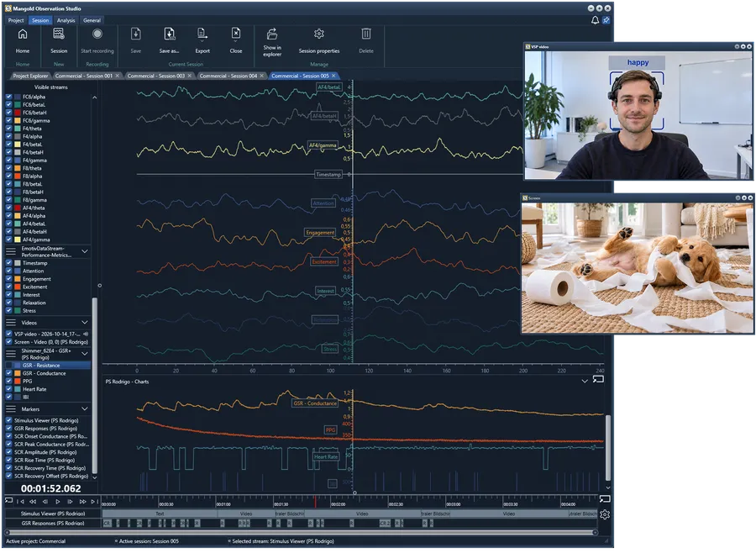Viewport: 756px width, 553px height.
Task: Click the Home icon in the ribbon
Action: pyautogui.click(x=22, y=34)
